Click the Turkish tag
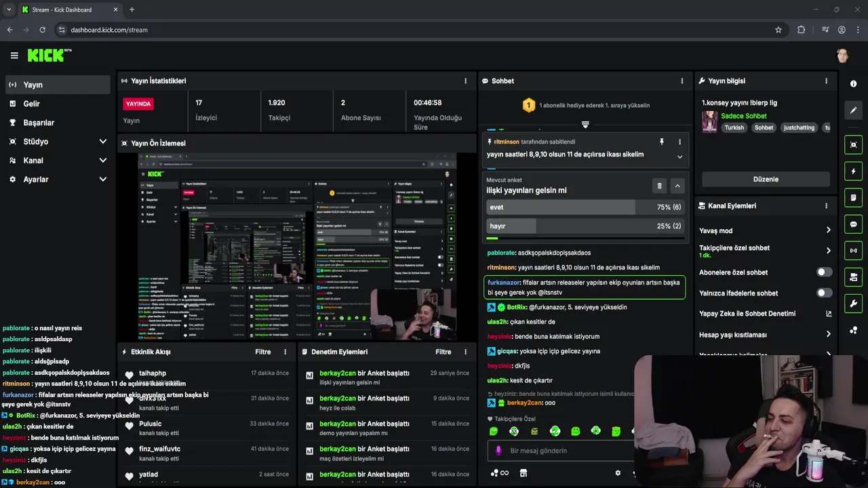 734,127
